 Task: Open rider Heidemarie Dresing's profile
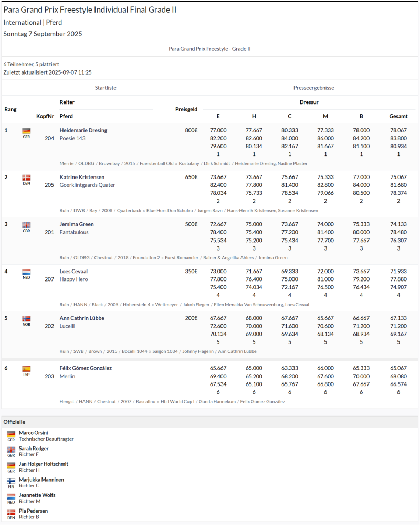[x=83, y=130]
